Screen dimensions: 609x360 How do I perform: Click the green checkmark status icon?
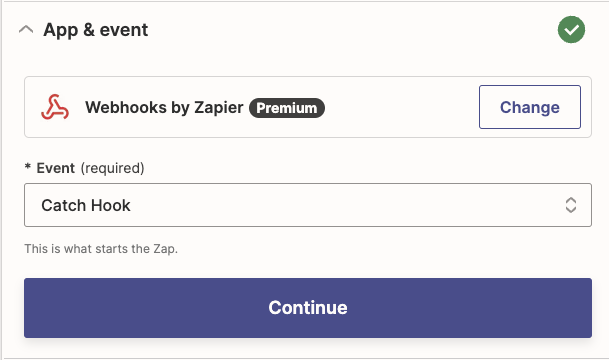(x=571, y=30)
